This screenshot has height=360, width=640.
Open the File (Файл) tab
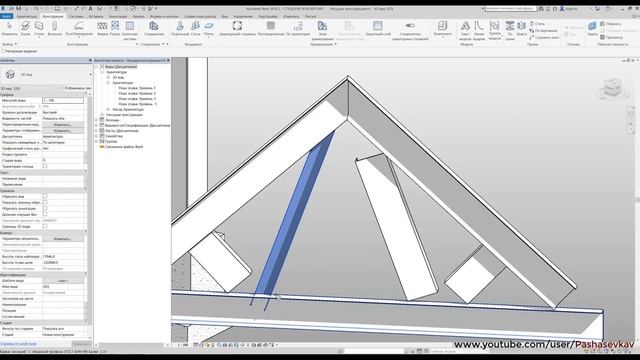7,16
